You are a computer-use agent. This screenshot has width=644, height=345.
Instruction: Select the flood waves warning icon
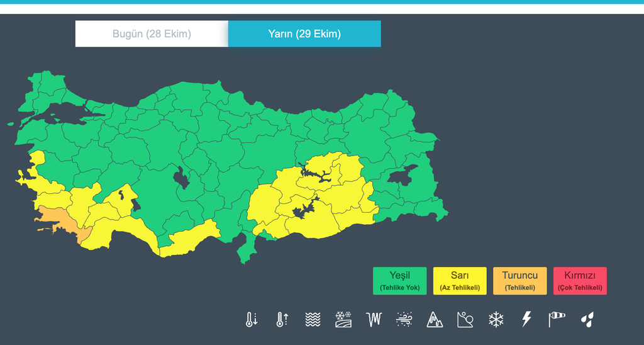coord(313,320)
